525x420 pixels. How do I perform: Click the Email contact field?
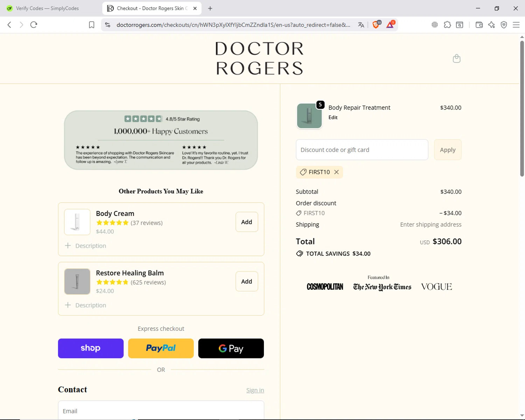[161, 410]
